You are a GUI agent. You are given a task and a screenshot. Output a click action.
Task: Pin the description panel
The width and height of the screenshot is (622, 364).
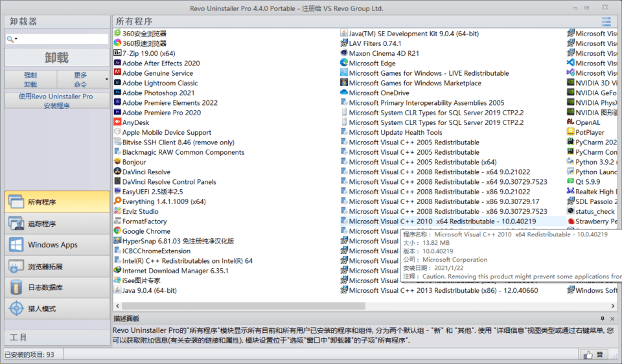pyautogui.click(x=602, y=319)
